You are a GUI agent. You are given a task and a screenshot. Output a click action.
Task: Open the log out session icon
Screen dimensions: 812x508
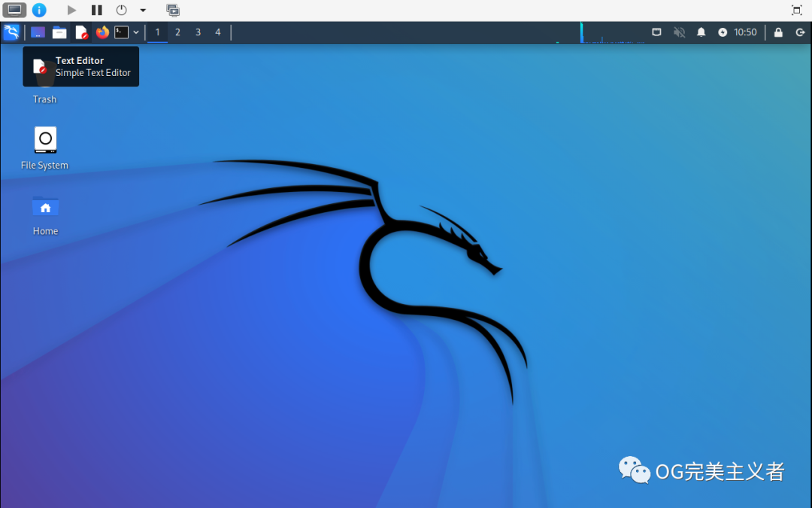pos(800,32)
